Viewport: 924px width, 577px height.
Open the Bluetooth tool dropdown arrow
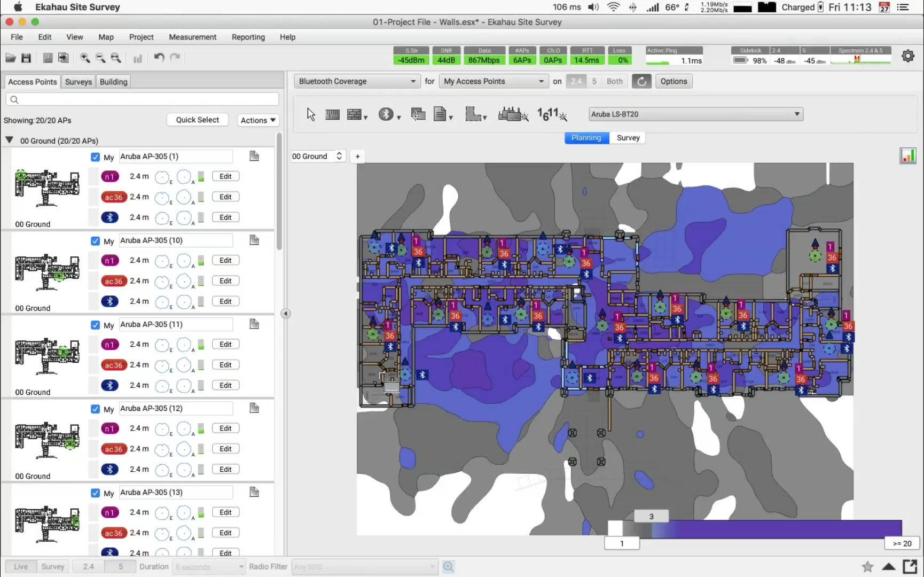click(399, 118)
